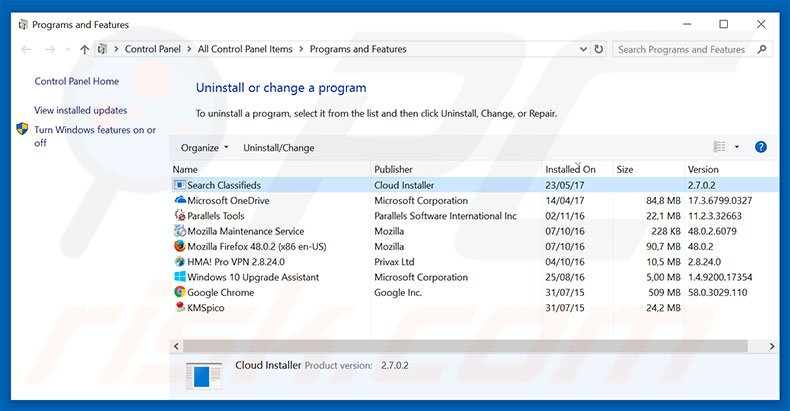The image size is (790, 411).
Task: Click Uninstall/Change button
Action: pos(279,148)
